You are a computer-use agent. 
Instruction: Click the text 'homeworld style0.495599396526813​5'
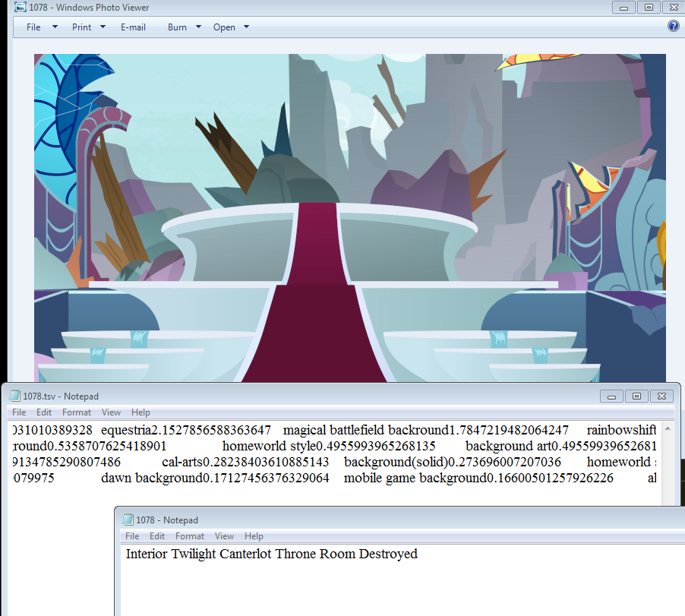329,446
